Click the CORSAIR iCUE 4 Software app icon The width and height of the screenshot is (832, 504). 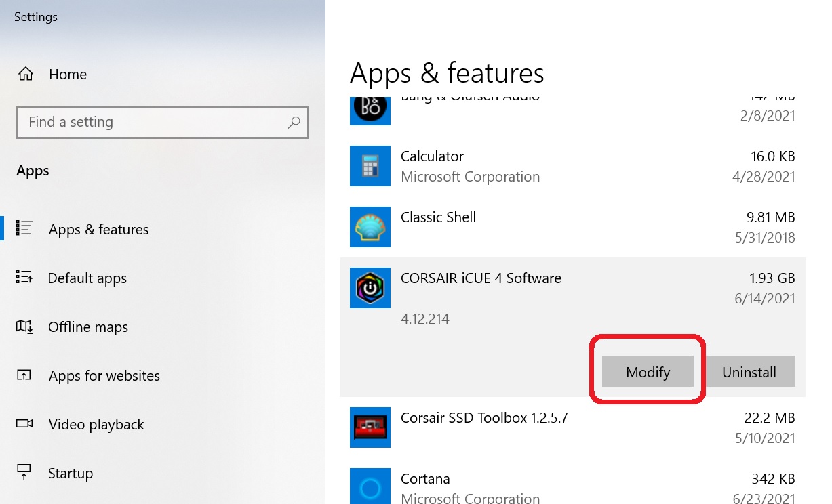pos(370,287)
